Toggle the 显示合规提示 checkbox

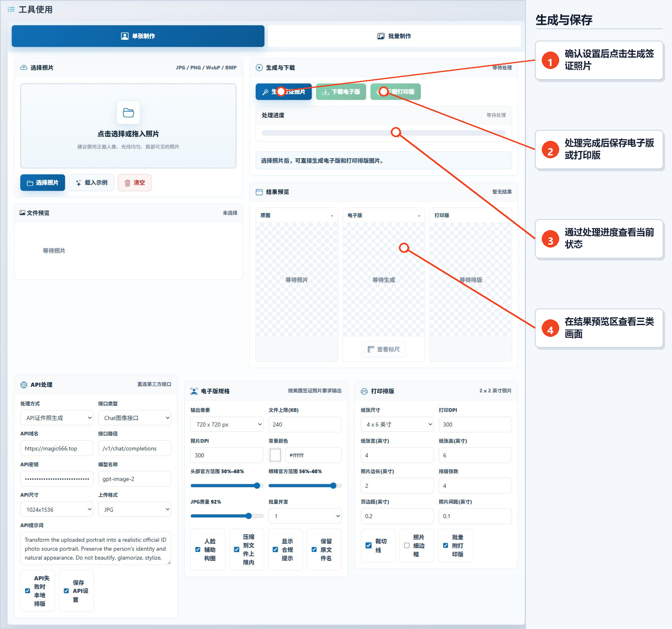(275, 549)
